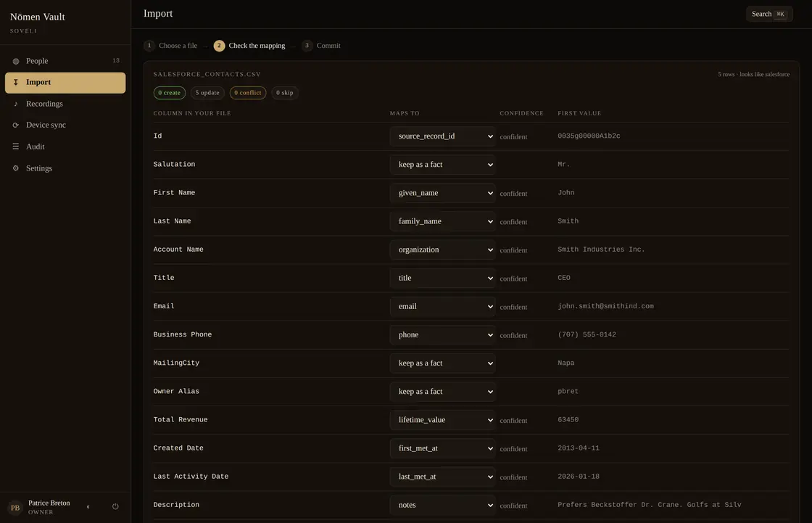This screenshot has width=812, height=523.
Task: Click the 0 create filter pill
Action: pos(170,93)
